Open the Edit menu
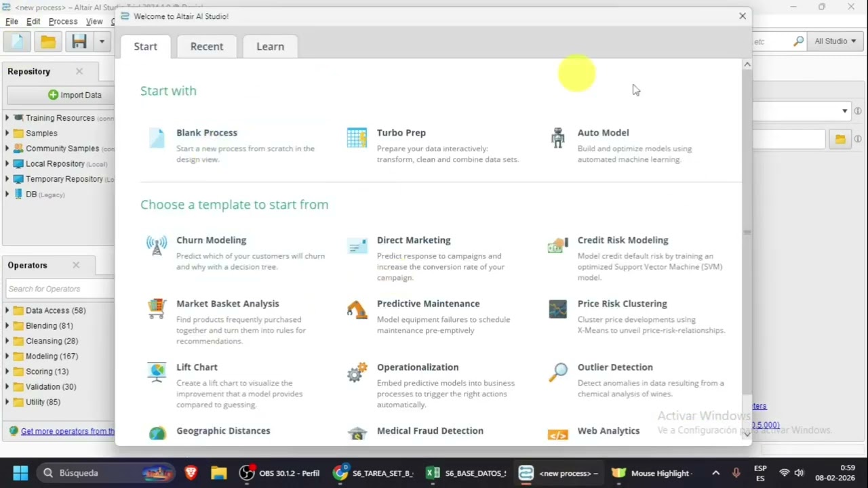The image size is (868, 488). coord(33,22)
